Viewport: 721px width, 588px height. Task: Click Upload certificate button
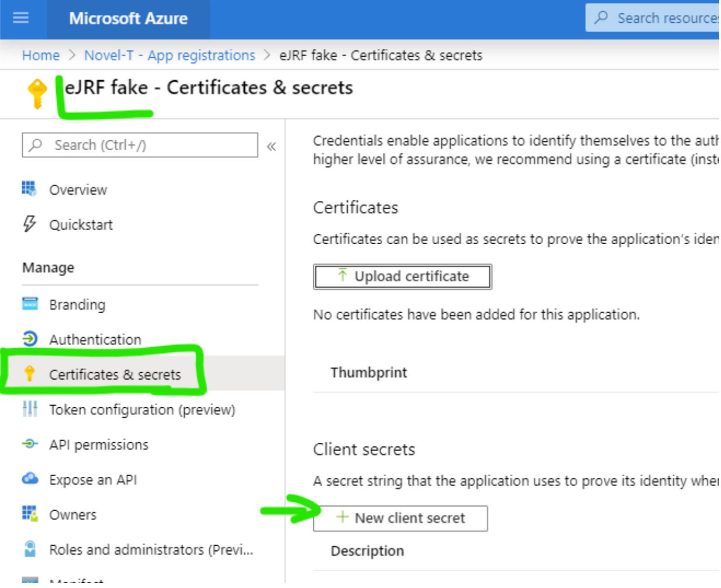tap(403, 277)
